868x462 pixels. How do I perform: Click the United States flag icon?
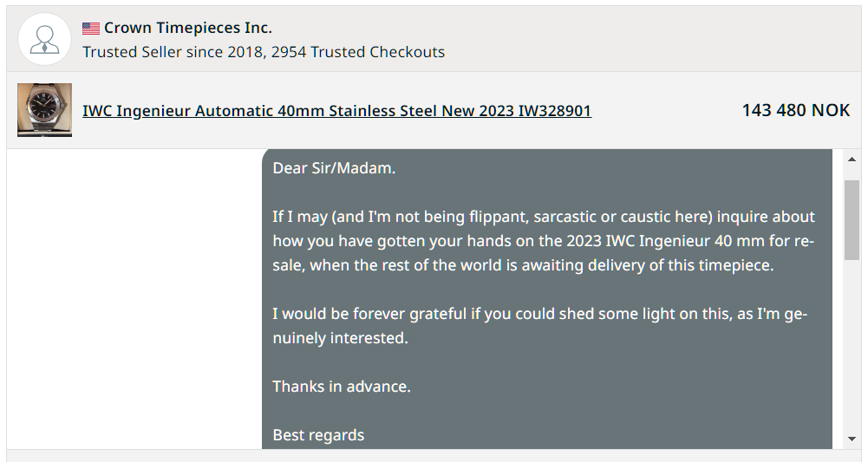coord(91,29)
